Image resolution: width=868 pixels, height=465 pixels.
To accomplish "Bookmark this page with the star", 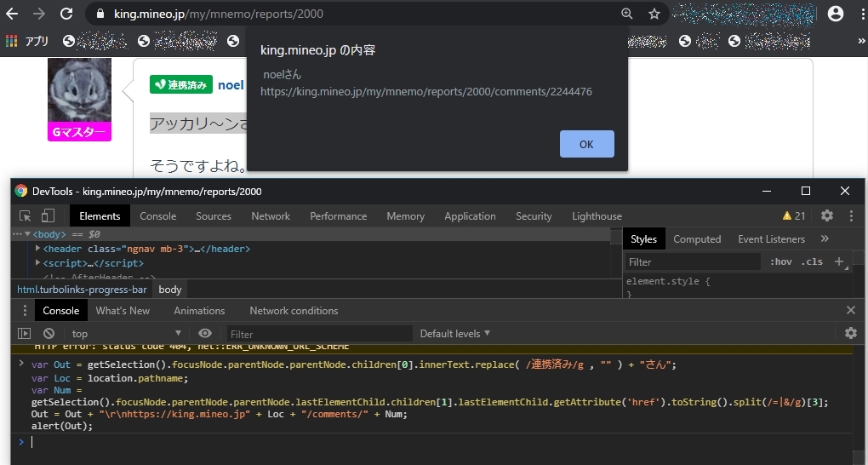I will coord(654,14).
